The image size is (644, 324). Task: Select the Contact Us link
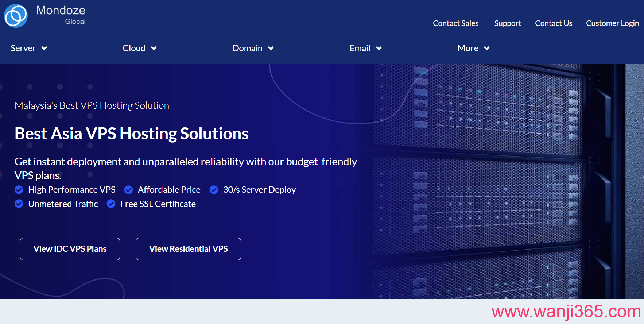point(554,23)
